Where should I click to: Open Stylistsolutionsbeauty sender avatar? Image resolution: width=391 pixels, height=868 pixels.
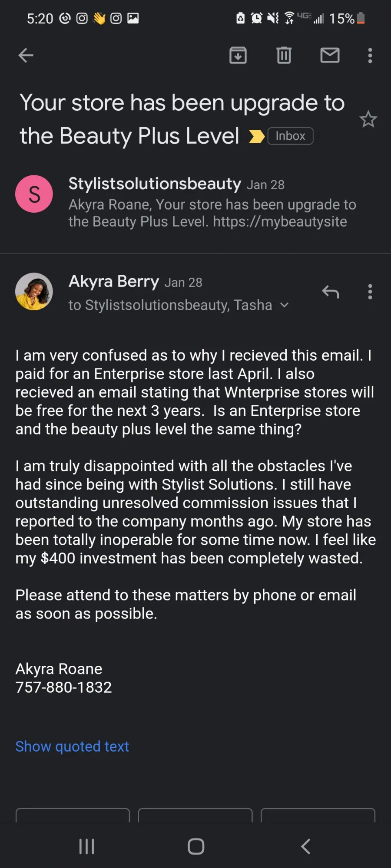(34, 194)
